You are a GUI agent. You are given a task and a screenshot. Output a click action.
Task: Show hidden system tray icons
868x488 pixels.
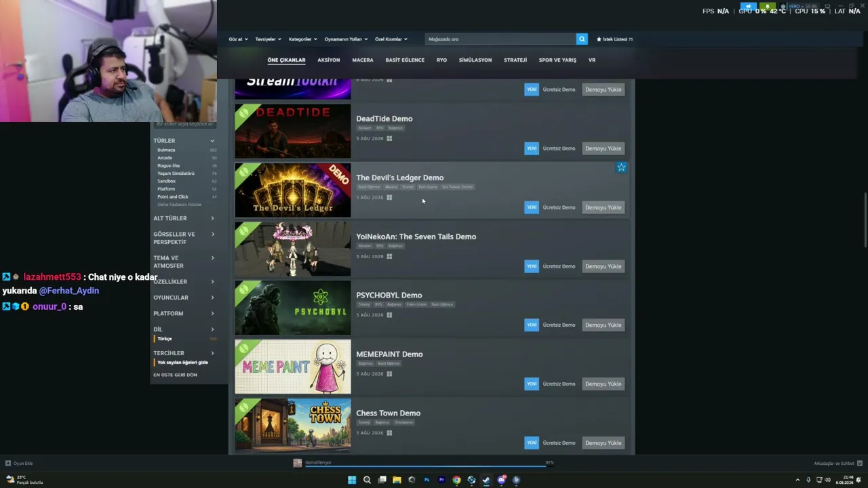coord(797,480)
